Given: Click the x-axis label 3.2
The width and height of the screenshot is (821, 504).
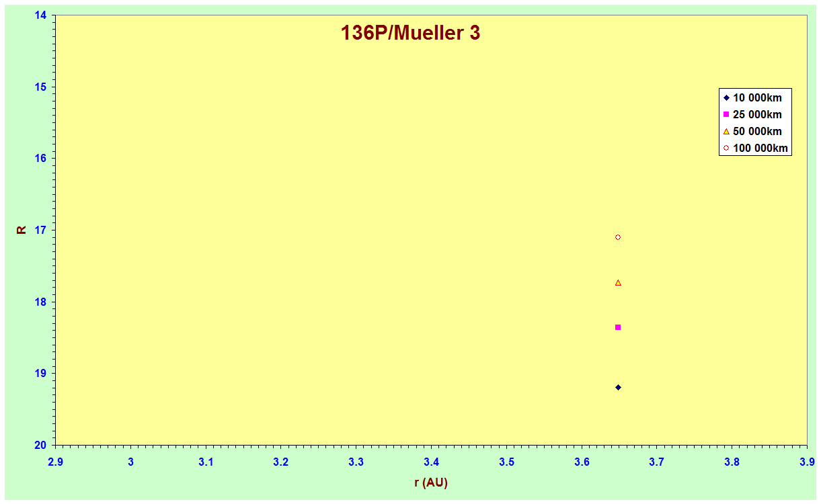Looking at the screenshot, I should (281, 462).
